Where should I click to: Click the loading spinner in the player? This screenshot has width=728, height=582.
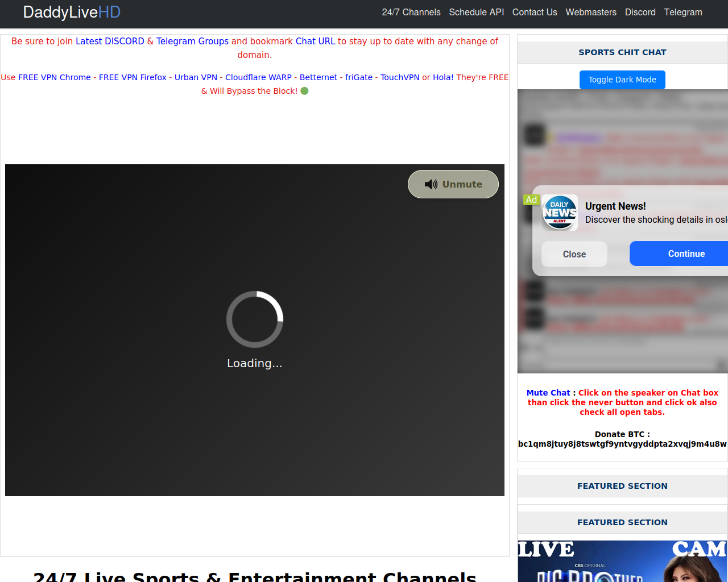[255, 319]
